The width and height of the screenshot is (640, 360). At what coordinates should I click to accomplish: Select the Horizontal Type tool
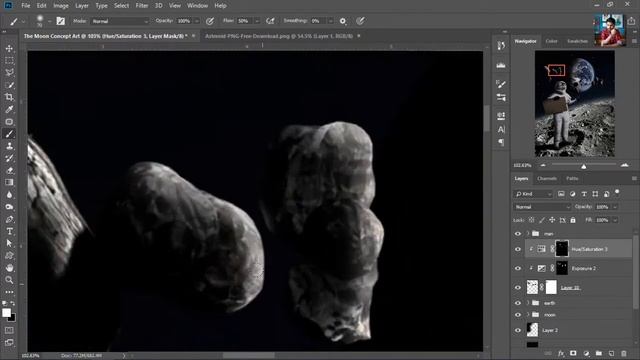9,231
